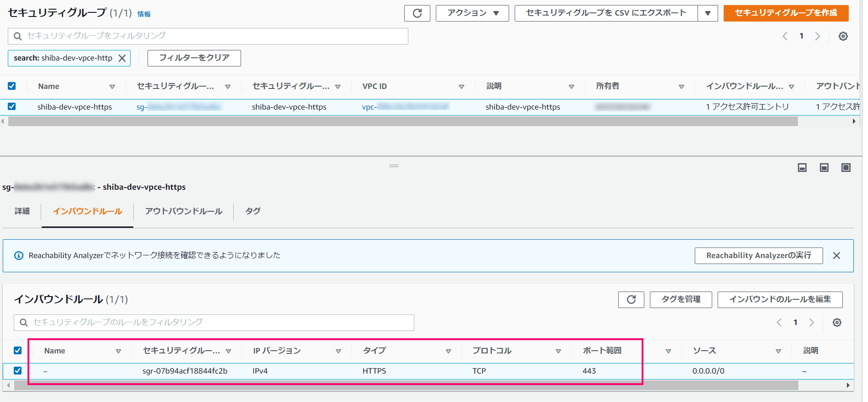This screenshot has height=402, width=868.
Task: Set details panel to half height
Action: 824,168
